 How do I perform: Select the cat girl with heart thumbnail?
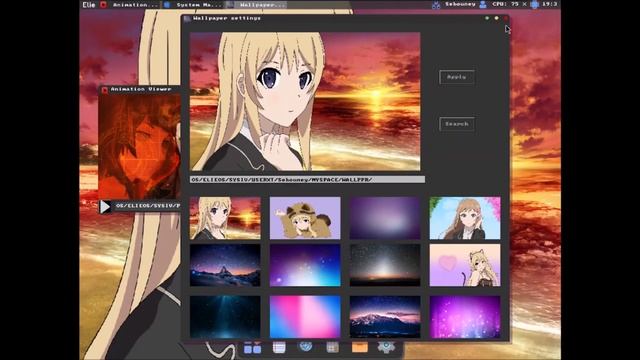[465, 265]
